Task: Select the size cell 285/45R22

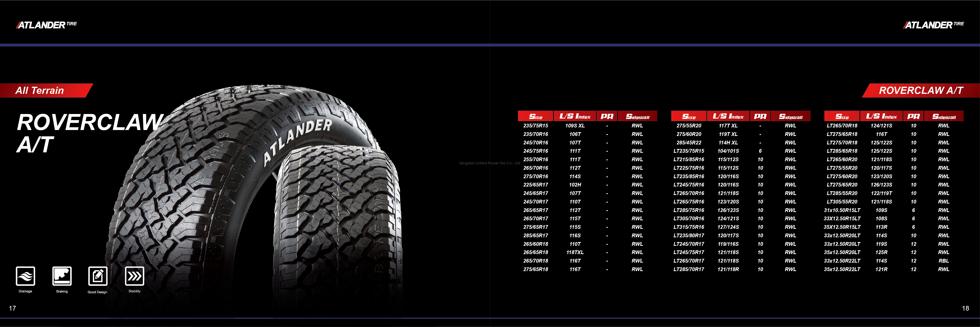Action: pyautogui.click(x=689, y=142)
